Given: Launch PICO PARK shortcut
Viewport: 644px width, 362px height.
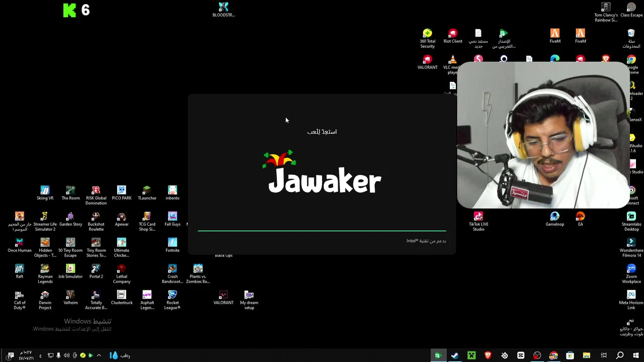Looking at the screenshot, I should 121,193.
